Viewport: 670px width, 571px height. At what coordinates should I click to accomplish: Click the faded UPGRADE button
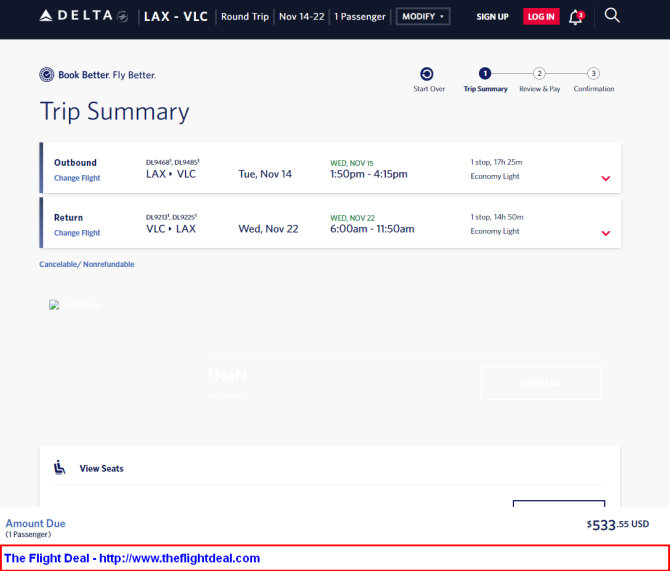click(541, 383)
